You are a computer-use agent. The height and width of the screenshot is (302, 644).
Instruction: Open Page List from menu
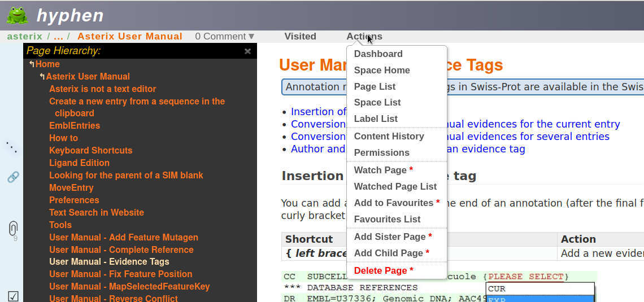point(375,86)
